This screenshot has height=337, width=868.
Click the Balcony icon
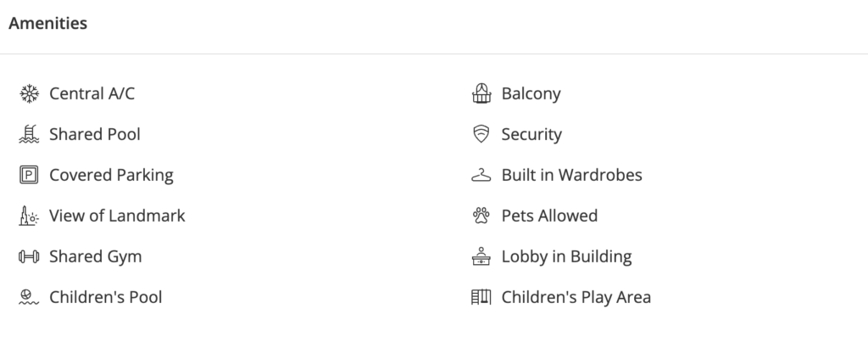pos(481,93)
